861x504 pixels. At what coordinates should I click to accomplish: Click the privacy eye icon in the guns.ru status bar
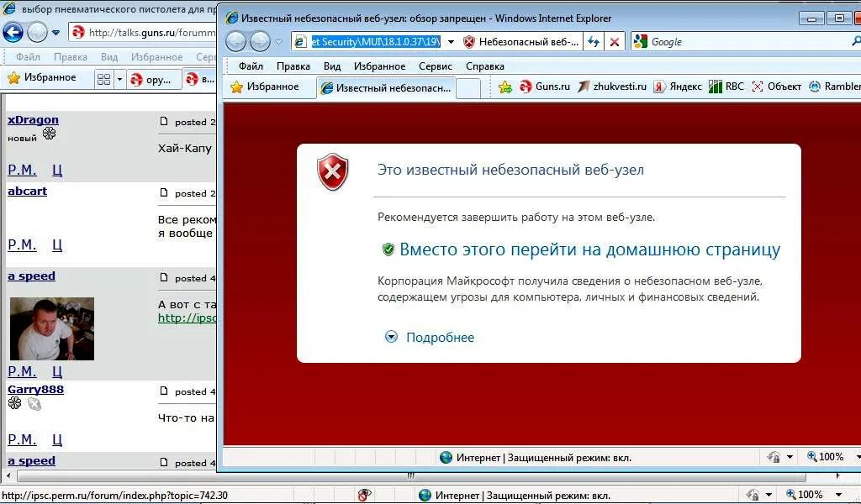365,495
